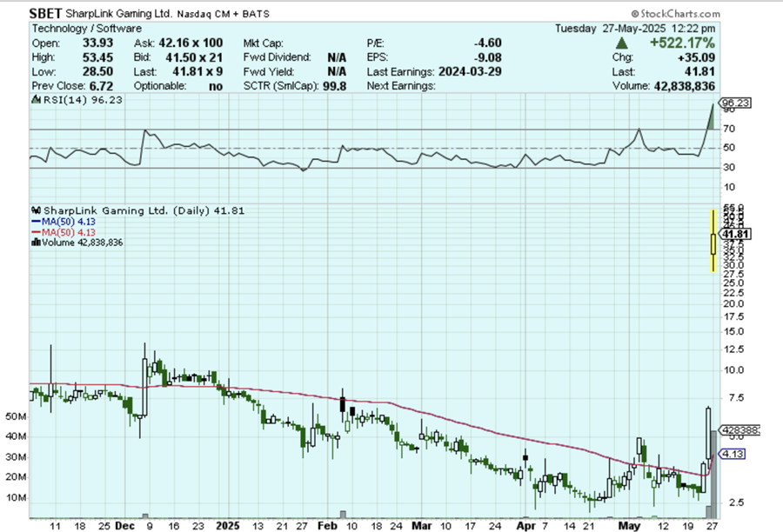The height and width of the screenshot is (532, 783).
Task: Click the Optionable value no
Action: 216,86
